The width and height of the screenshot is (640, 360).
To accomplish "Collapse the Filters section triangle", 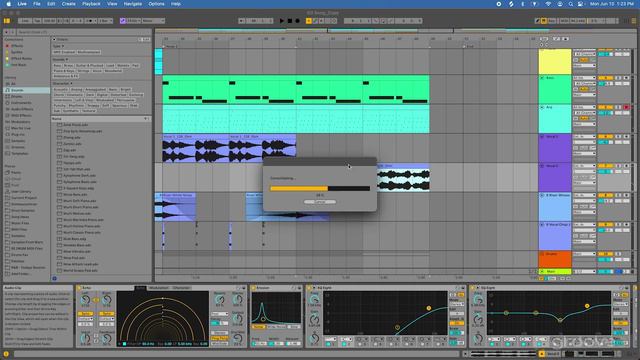I will (54, 40).
